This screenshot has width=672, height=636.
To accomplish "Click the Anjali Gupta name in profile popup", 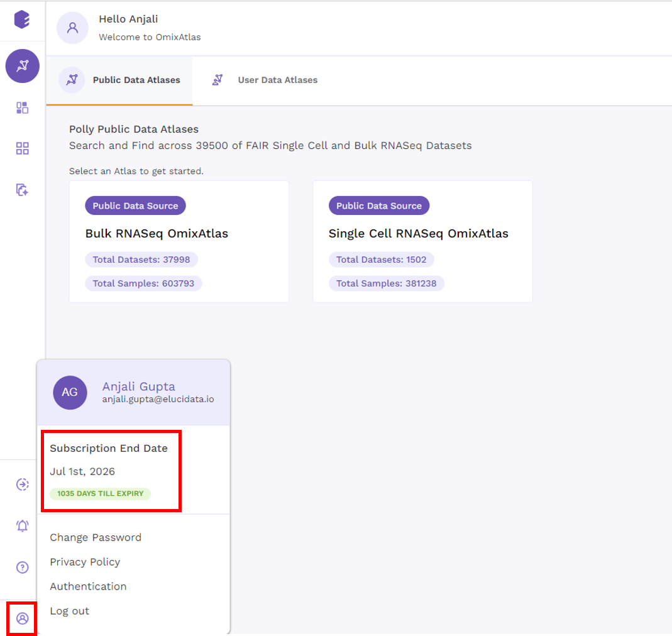I will (138, 387).
